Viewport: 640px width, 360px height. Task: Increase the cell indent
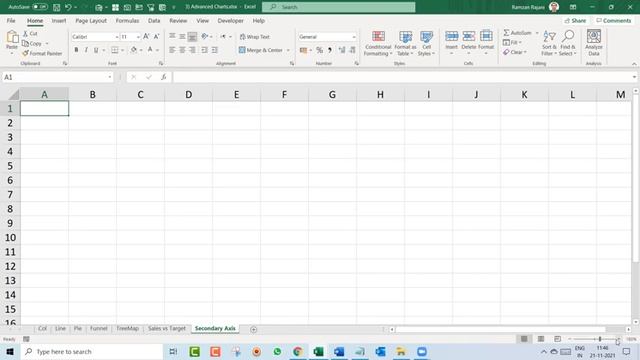[214, 50]
